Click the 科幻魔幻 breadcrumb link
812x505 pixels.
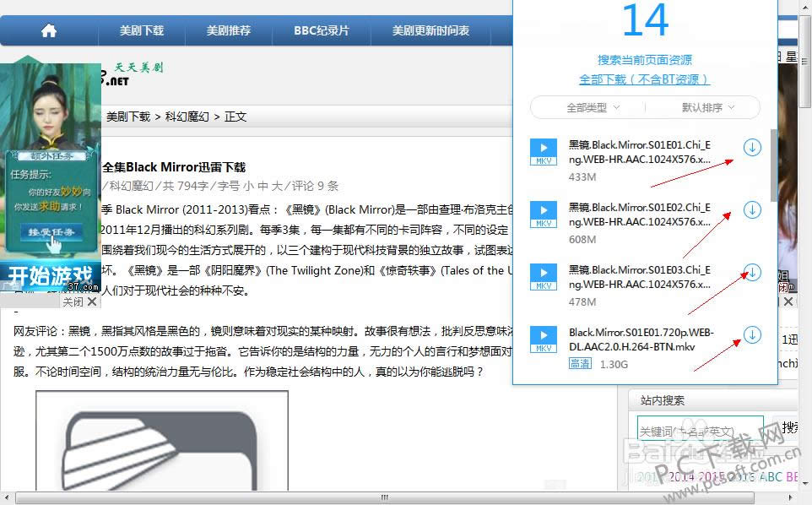(187, 117)
